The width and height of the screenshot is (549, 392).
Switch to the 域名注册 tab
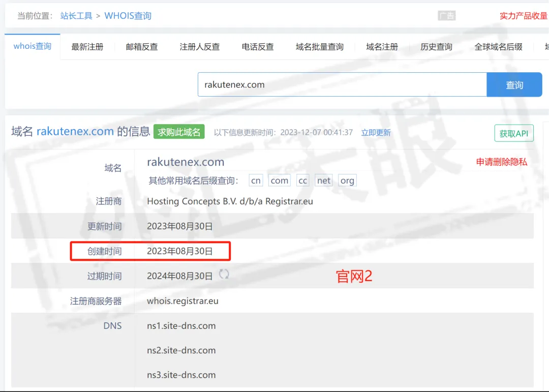[x=382, y=47]
